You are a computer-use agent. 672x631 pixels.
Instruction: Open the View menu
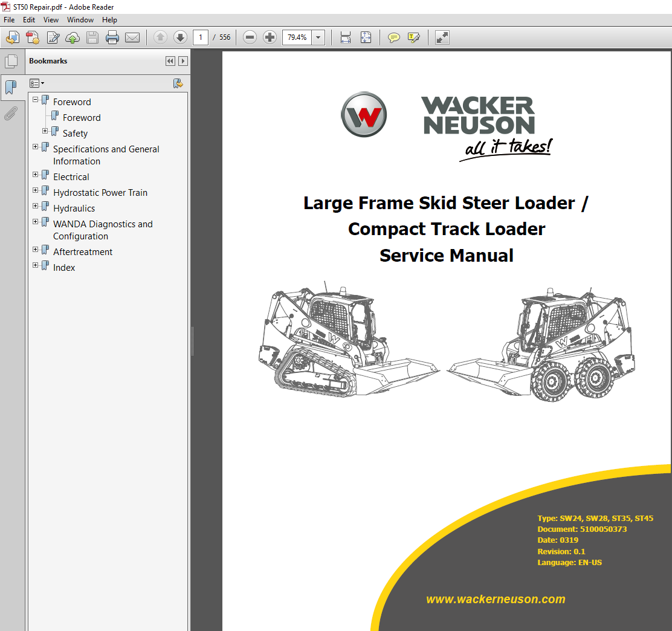click(51, 19)
